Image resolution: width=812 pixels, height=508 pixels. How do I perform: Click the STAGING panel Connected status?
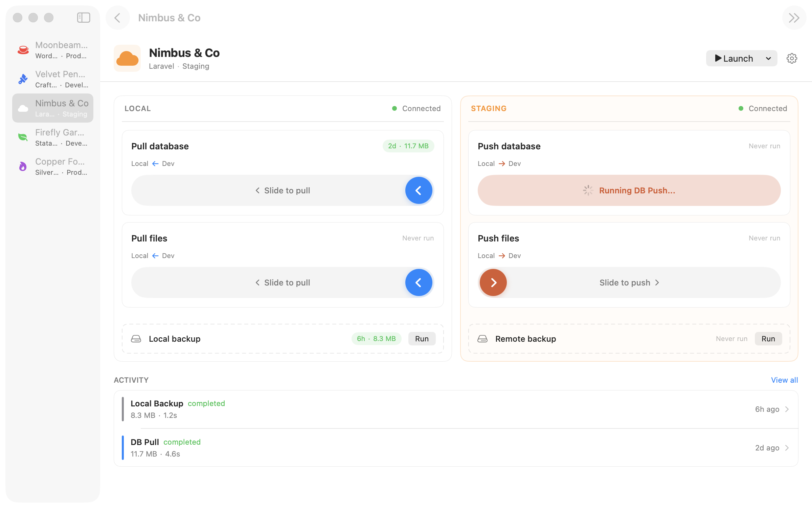[763, 108]
